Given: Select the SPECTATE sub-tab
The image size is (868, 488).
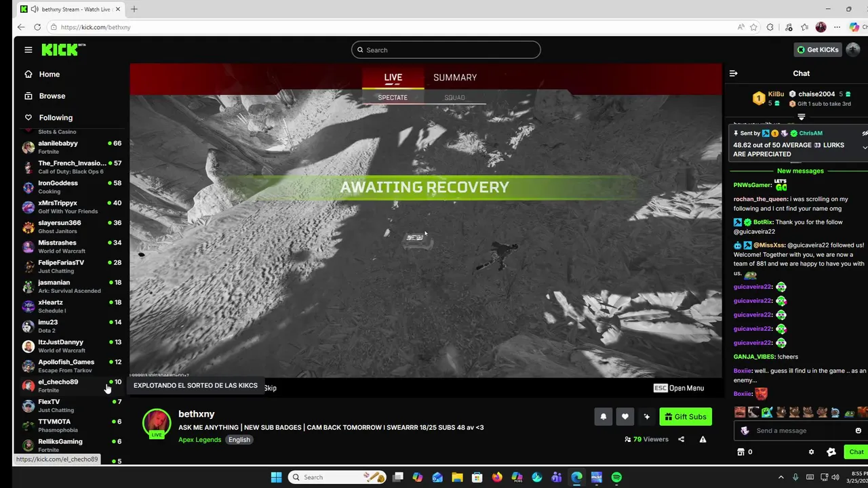Looking at the screenshot, I should [393, 98].
